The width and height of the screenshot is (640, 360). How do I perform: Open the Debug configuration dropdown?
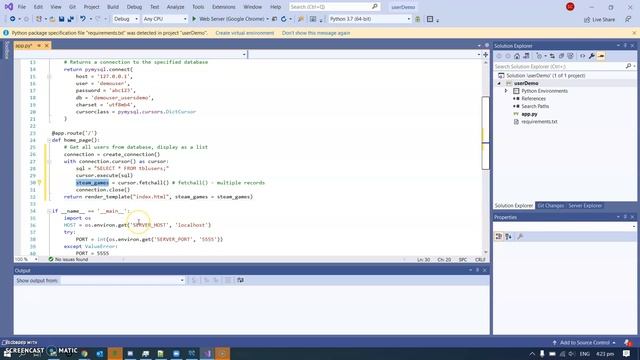tap(126, 19)
